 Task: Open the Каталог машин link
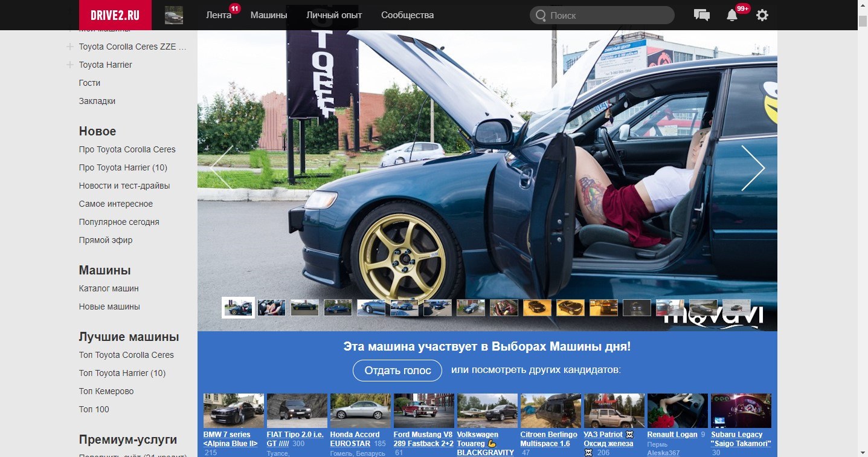tap(109, 288)
